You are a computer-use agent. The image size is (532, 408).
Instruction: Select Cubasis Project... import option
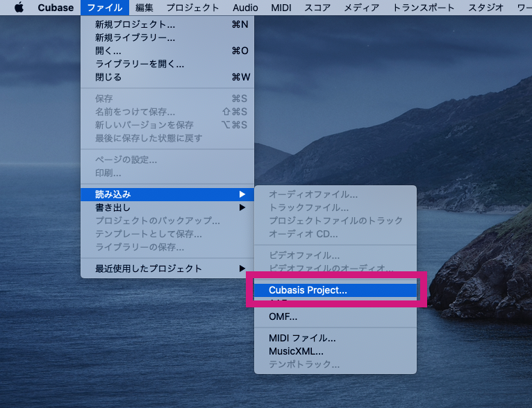pos(335,290)
